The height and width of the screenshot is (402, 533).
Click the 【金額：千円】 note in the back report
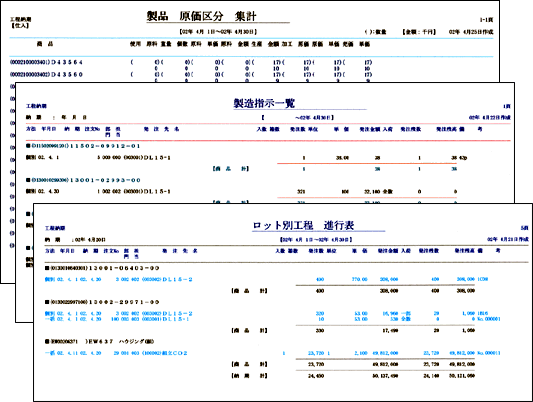[x=419, y=32]
